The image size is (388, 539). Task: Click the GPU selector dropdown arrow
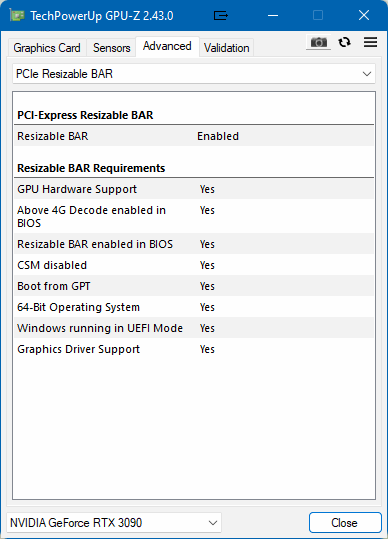(x=213, y=523)
